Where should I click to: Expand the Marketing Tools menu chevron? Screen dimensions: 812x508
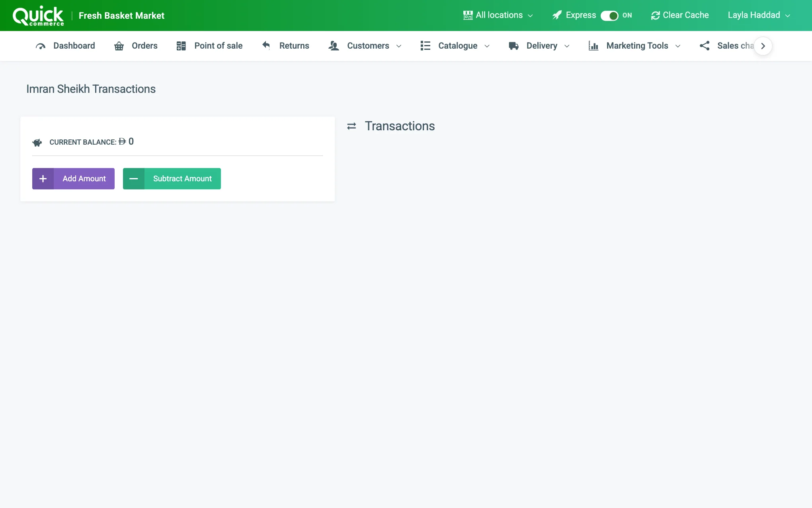click(x=678, y=46)
